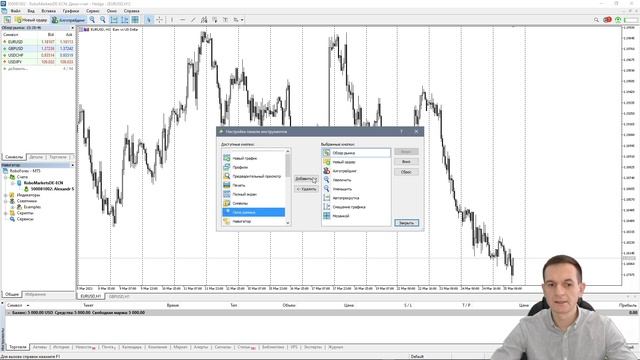Select Zoom Out (Уменьшить) entry in selected list

pos(356,189)
